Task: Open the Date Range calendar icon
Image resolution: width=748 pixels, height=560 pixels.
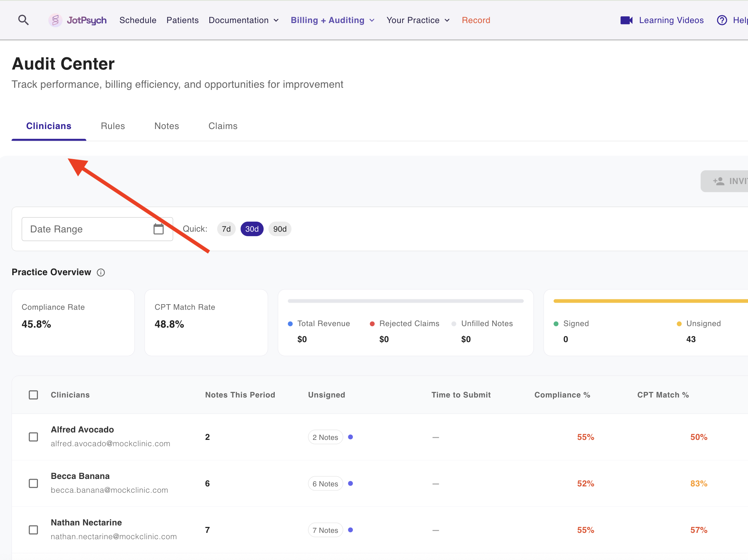Action: (159, 229)
